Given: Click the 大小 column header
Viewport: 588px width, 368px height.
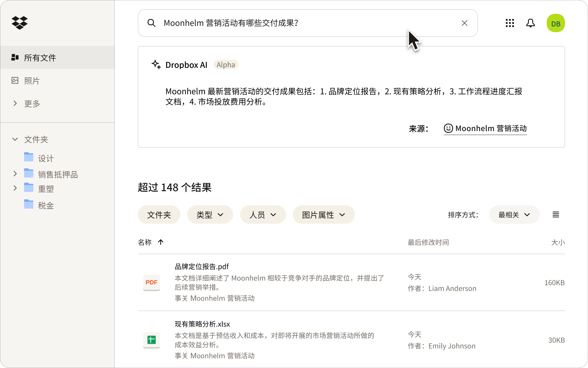Looking at the screenshot, I should 558,242.
